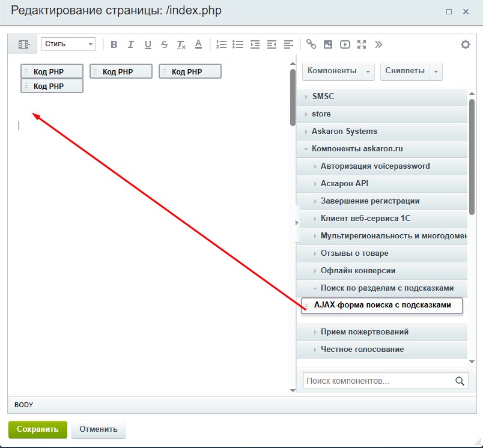The height and width of the screenshot is (448, 483).
Task: Toggle bold formatting in the toolbar
Action: pos(114,44)
